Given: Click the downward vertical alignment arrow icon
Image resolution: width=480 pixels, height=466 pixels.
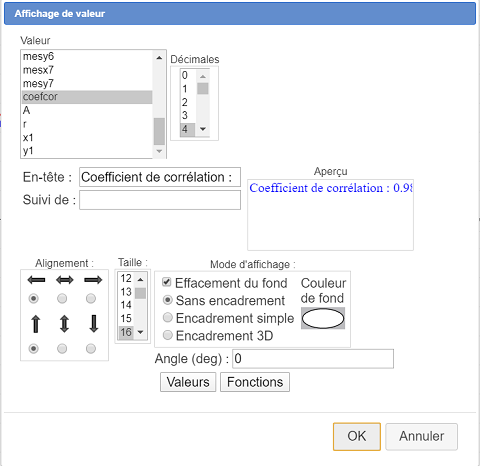Looking at the screenshot, I should (x=94, y=324).
